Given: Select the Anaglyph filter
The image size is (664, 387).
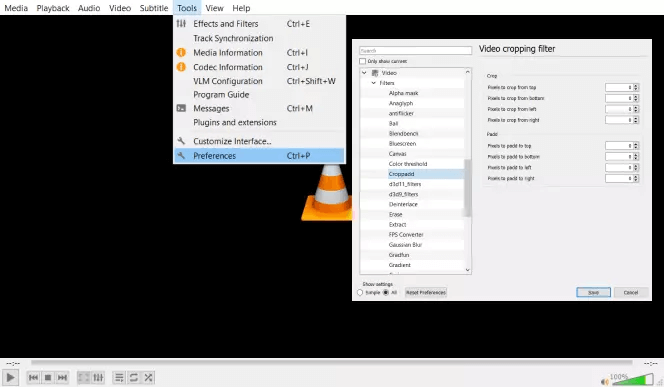Looking at the screenshot, I should [x=401, y=103].
